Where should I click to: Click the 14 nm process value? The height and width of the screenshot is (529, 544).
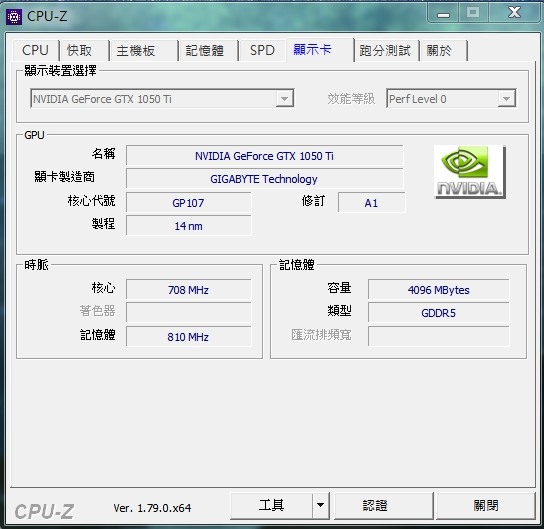pyautogui.click(x=188, y=226)
